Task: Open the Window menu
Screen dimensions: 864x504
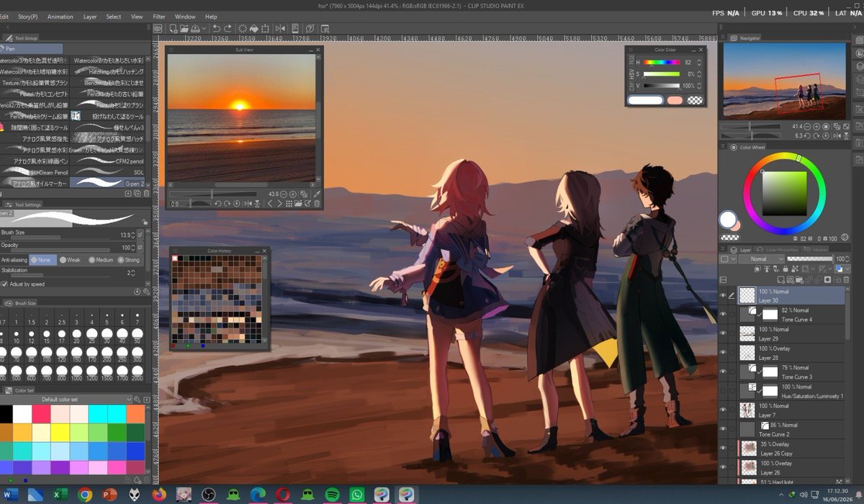Action: 185,17
